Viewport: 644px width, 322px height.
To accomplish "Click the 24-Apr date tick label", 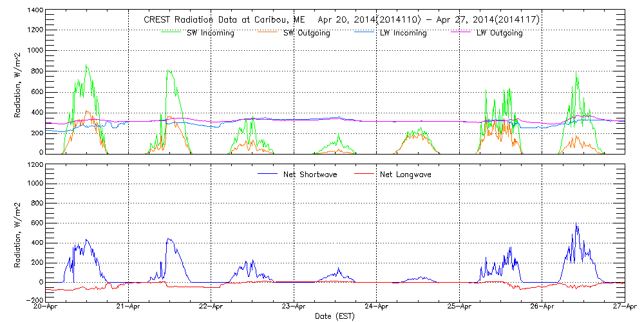I will (377, 308).
